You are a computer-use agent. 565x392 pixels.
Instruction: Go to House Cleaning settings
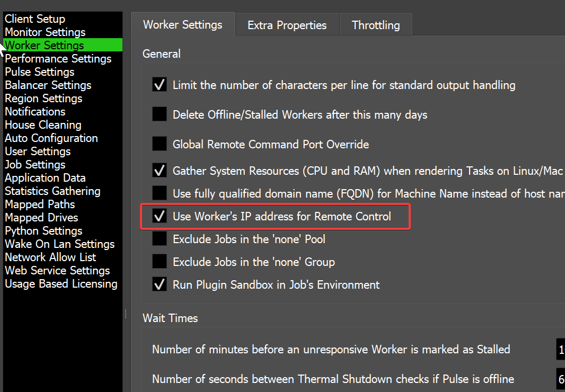pos(43,125)
